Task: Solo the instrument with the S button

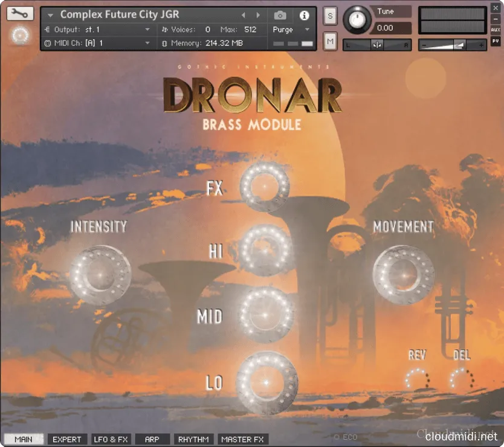Action: 330,15
